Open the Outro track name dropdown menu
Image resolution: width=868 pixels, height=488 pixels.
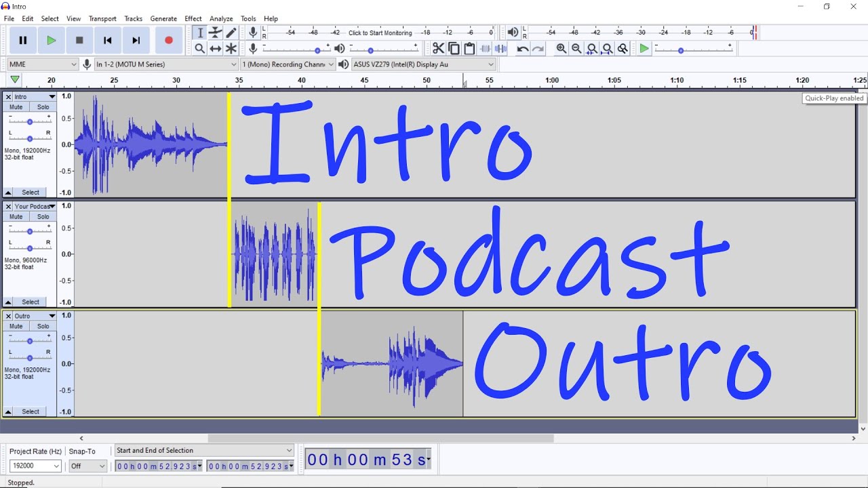(35, 316)
